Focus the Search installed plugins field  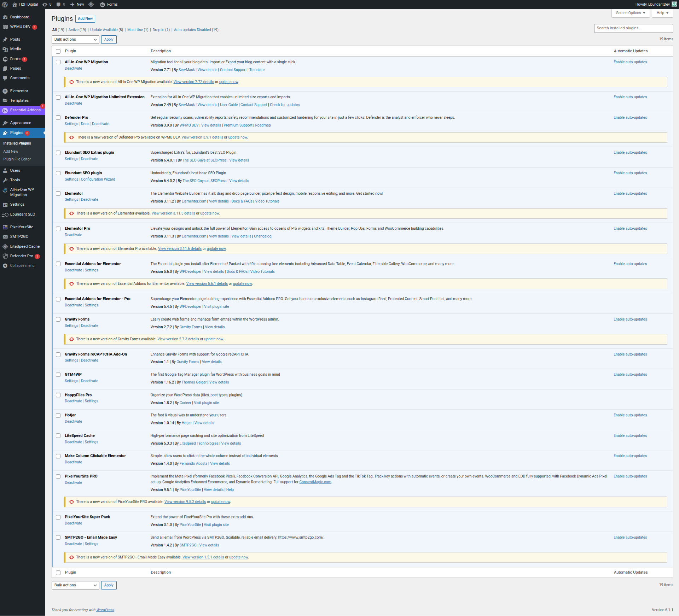[x=633, y=28]
